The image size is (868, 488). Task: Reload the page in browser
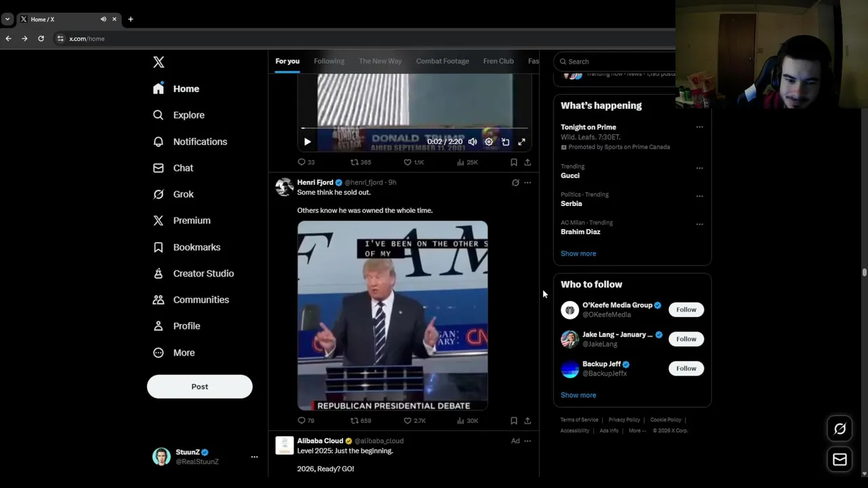tap(41, 39)
